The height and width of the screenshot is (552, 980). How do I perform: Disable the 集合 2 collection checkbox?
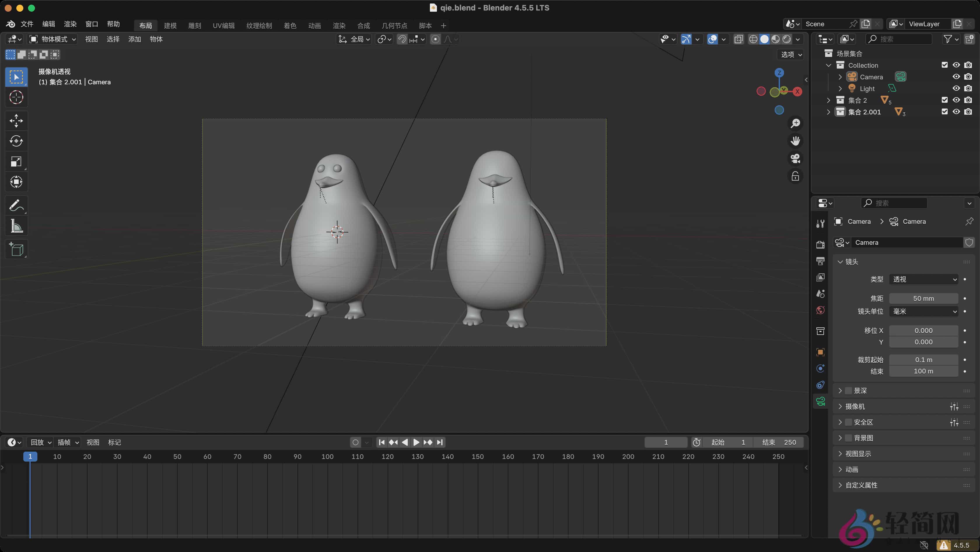(945, 100)
